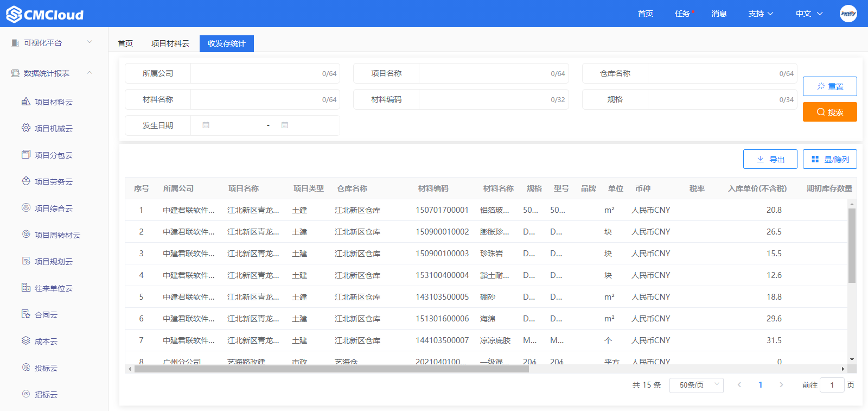The image size is (868, 411).
Task: Open the start date calendar icon
Action: coord(206,125)
